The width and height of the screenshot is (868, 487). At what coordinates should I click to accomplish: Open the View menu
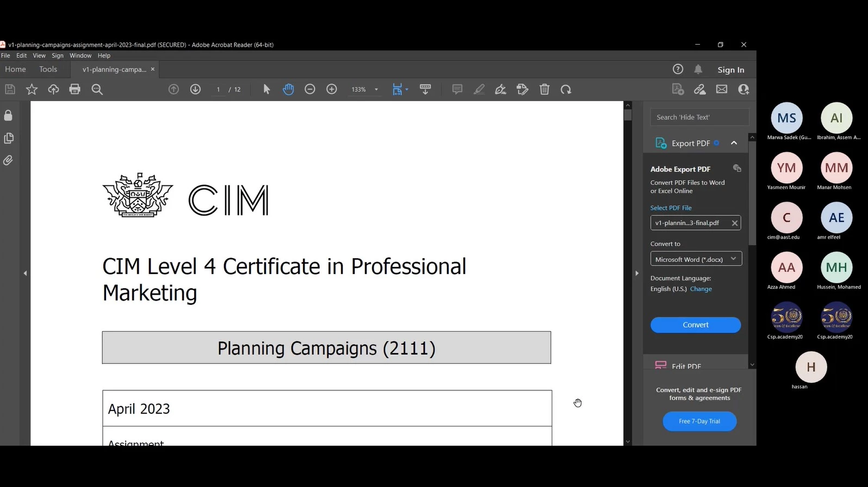coord(39,55)
